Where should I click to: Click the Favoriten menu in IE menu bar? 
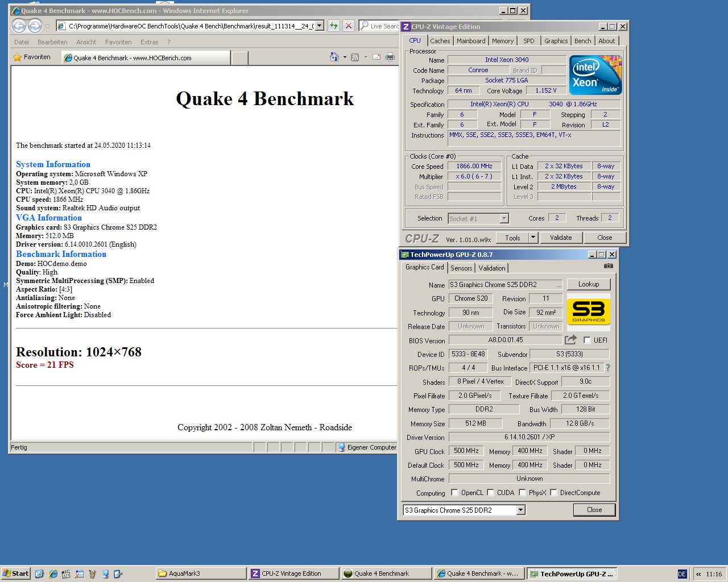[118, 42]
